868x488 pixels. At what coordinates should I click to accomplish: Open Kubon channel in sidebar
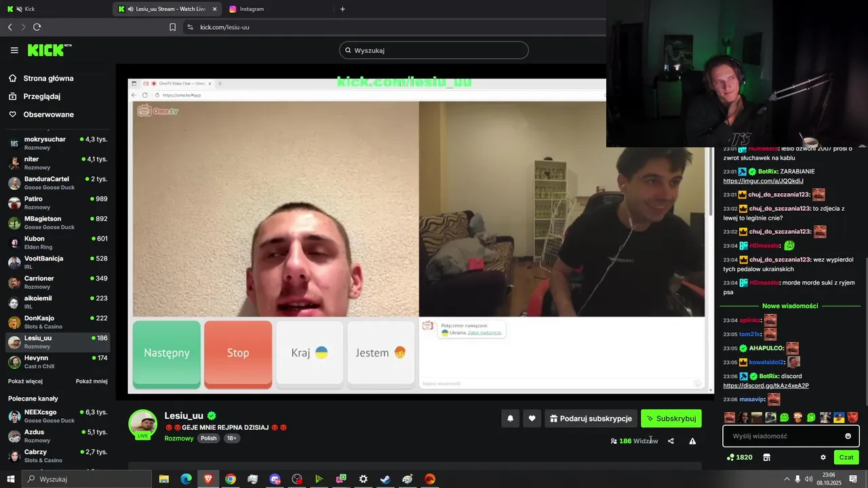[x=58, y=243]
